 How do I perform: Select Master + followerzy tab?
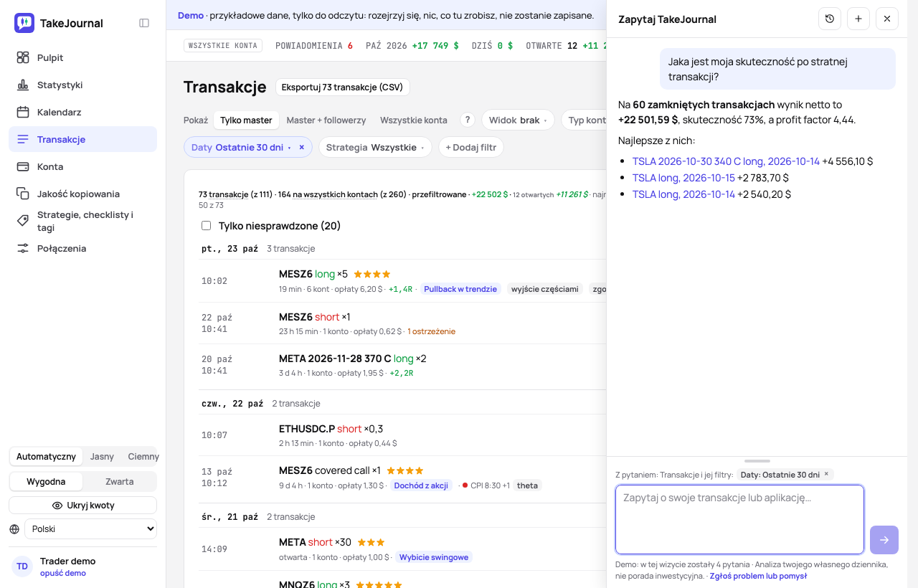click(326, 120)
